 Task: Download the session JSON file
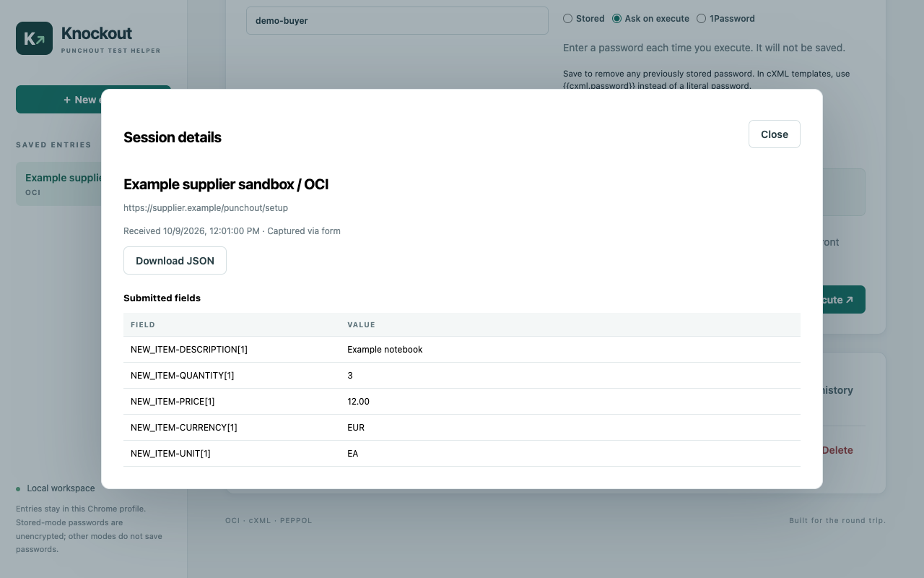click(x=175, y=261)
